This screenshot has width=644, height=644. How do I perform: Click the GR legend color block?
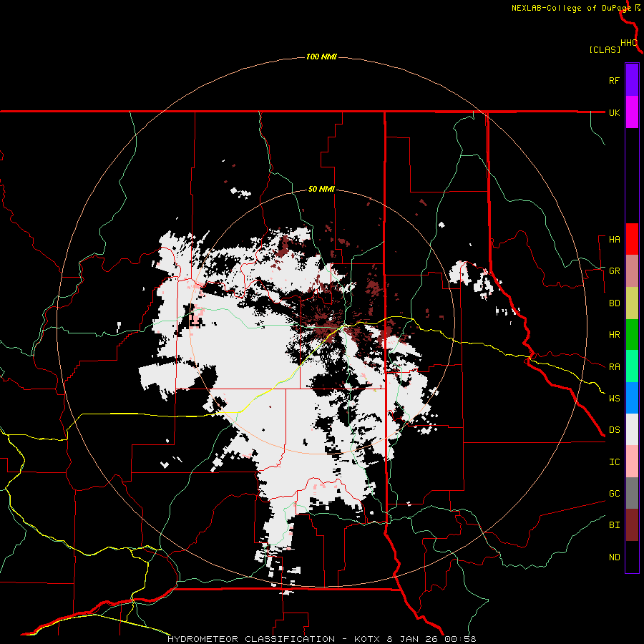pyautogui.click(x=632, y=271)
